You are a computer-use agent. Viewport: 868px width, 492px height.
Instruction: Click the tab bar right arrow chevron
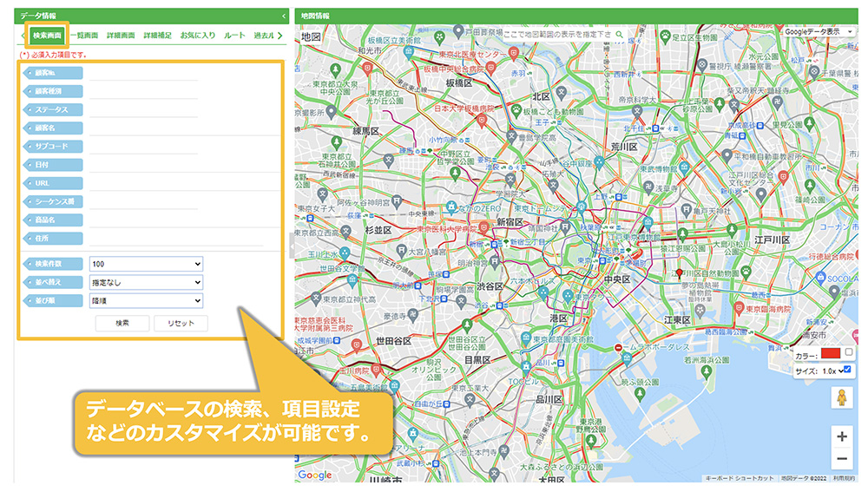click(279, 36)
